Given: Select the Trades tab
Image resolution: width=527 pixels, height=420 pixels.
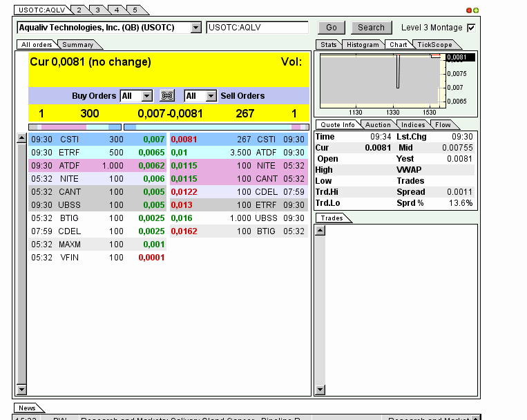Looking at the screenshot, I should tap(332, 218).
